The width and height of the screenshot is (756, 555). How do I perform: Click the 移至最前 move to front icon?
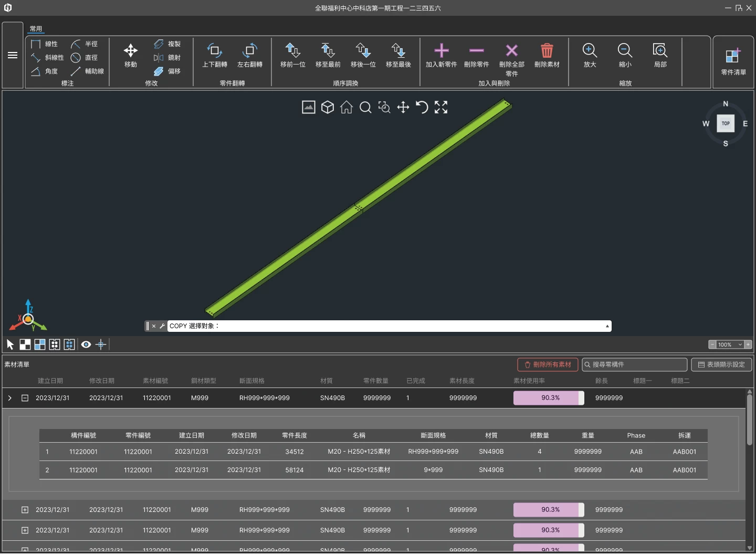(328, 51)
